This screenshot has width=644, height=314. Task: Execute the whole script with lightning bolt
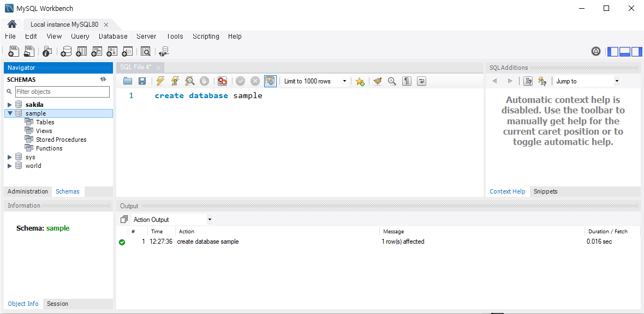pos(160,81)
